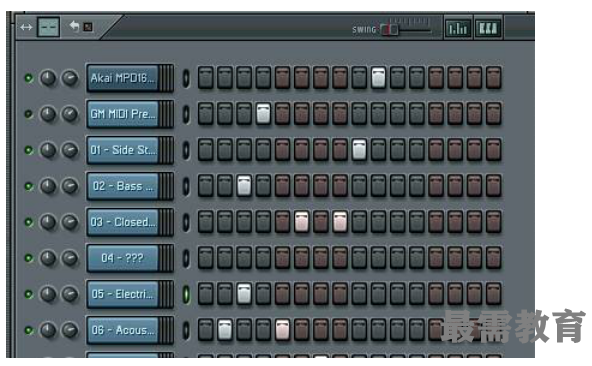Turn off lit step 10 on Akai MPD16
The width and height of the screenshot is (592, 366).
click(x=378, y=78)
